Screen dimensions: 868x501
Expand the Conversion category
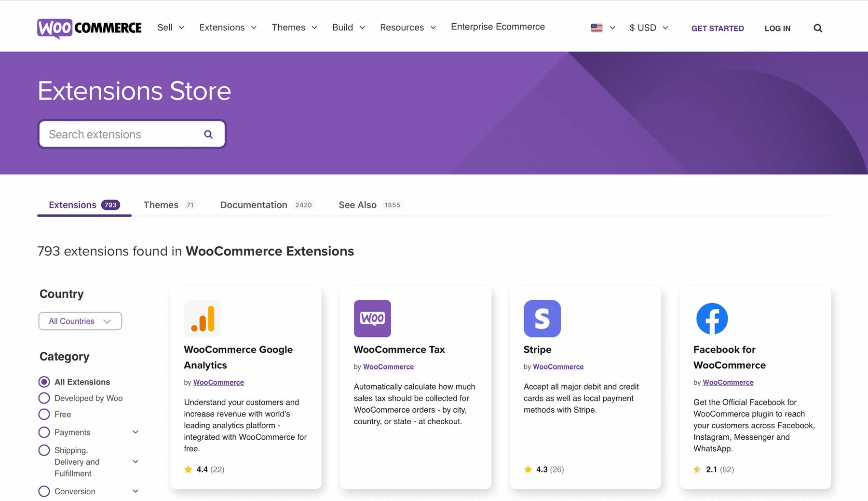[x=136, y=491]
